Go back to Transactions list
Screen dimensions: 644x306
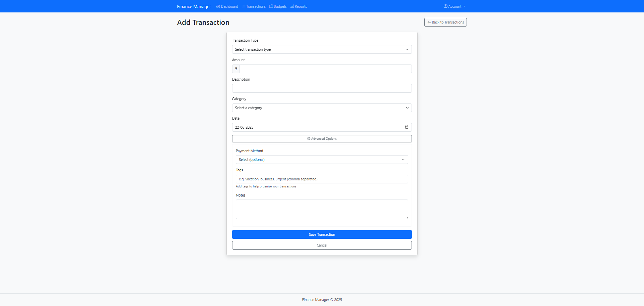click(x=445, y=22)
